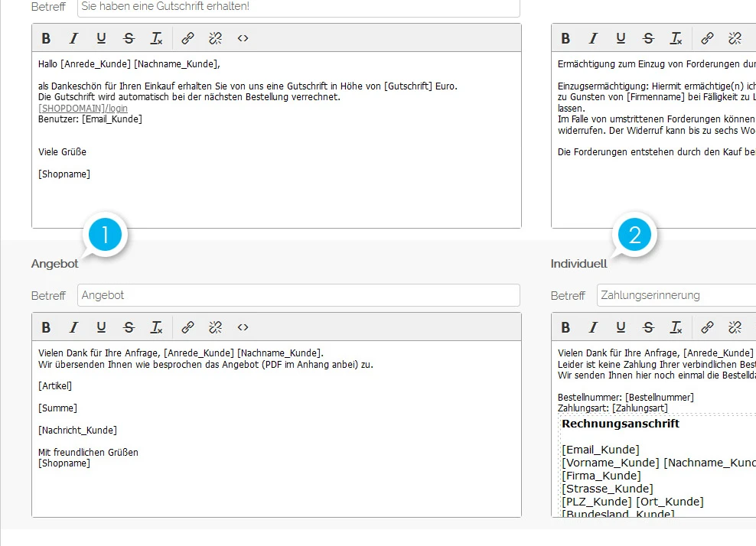The height and width of the screenshot is (546, 756).
Task: Toggle Italic in the Angebot editor toolbar
Action: (73, 327)
